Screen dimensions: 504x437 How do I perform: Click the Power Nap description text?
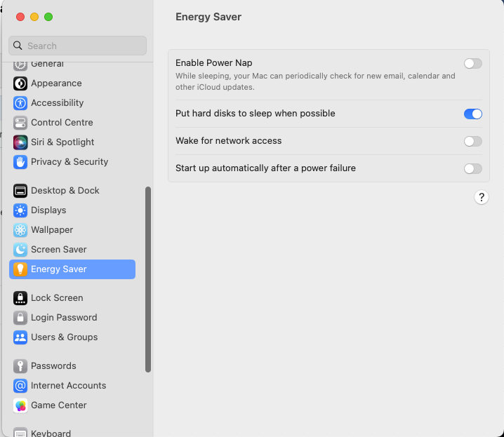coord(315,81)
